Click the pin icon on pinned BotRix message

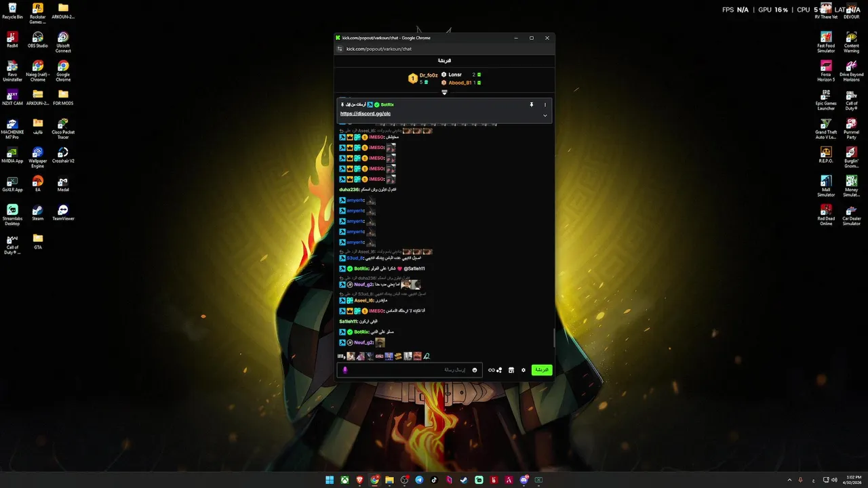(x=532, y=105)
